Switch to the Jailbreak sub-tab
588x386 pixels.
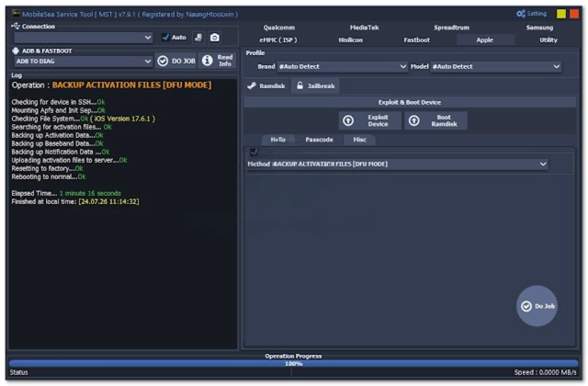(x=316, y=85)
